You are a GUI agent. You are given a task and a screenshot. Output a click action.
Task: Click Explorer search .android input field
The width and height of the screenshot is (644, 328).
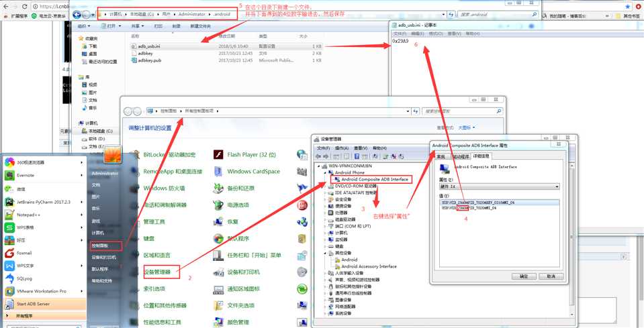[498, 14]
